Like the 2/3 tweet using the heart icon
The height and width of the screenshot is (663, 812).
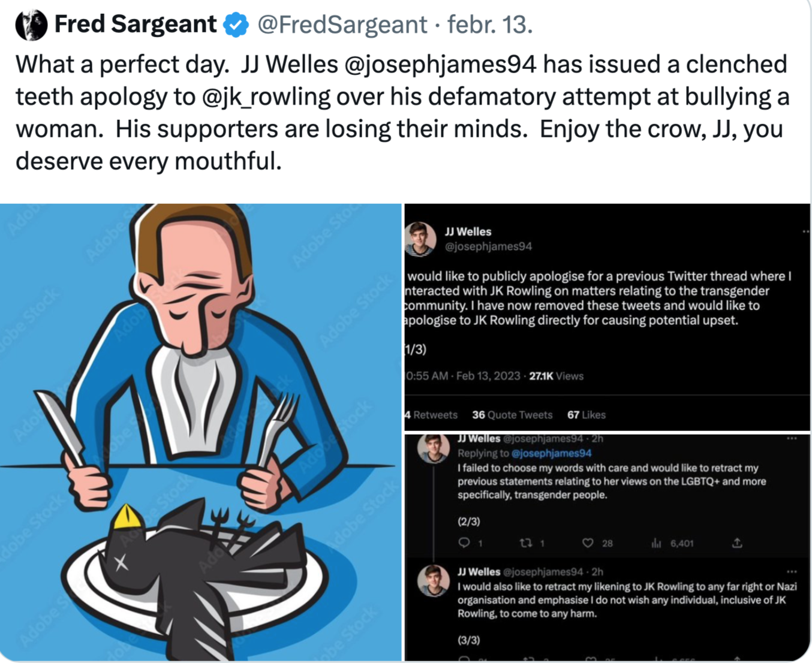click(588, 543)
